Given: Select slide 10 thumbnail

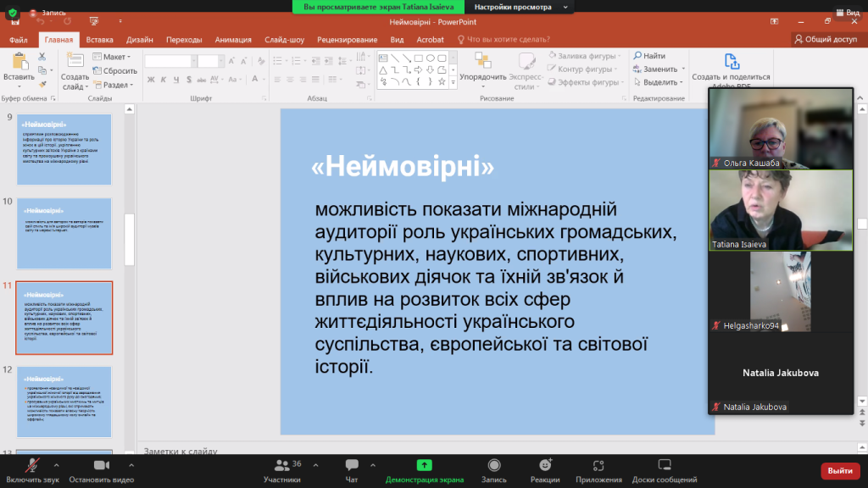Looking at the screenshot, I should [x=64, y=234].
